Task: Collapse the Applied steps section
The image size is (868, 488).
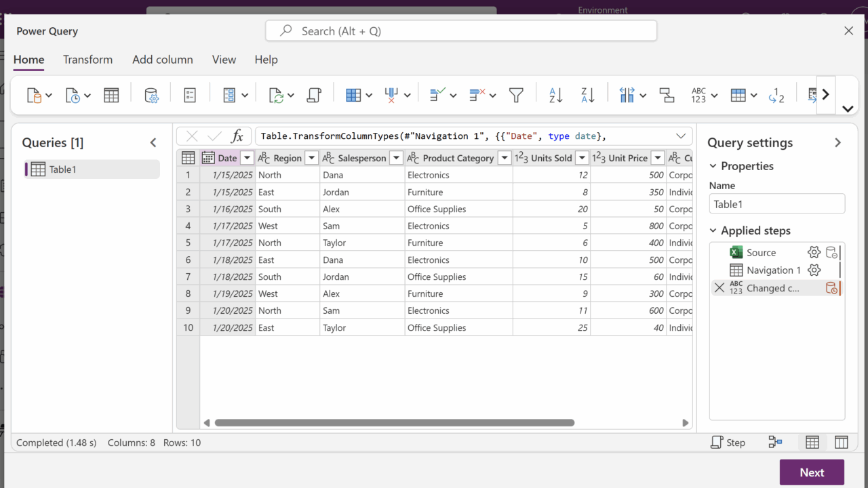Action: click(713, 231)
